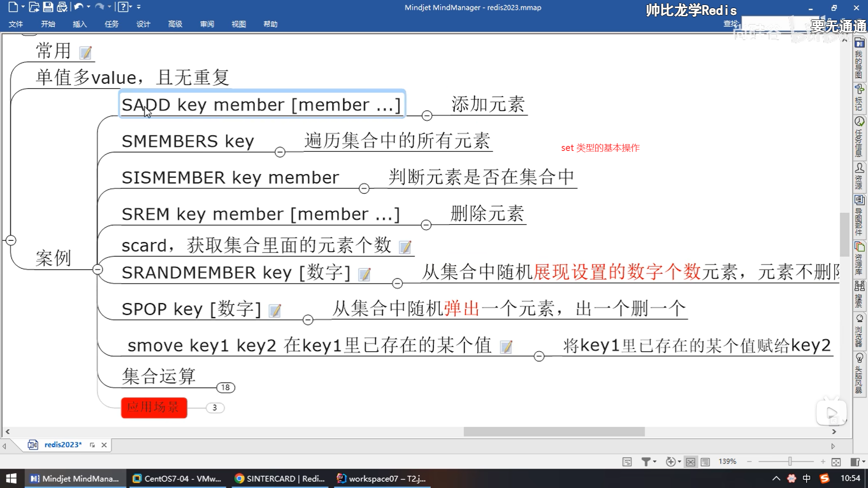
Task: Click the Save icon in quick access toolbar
Action: tap(48, 7)
